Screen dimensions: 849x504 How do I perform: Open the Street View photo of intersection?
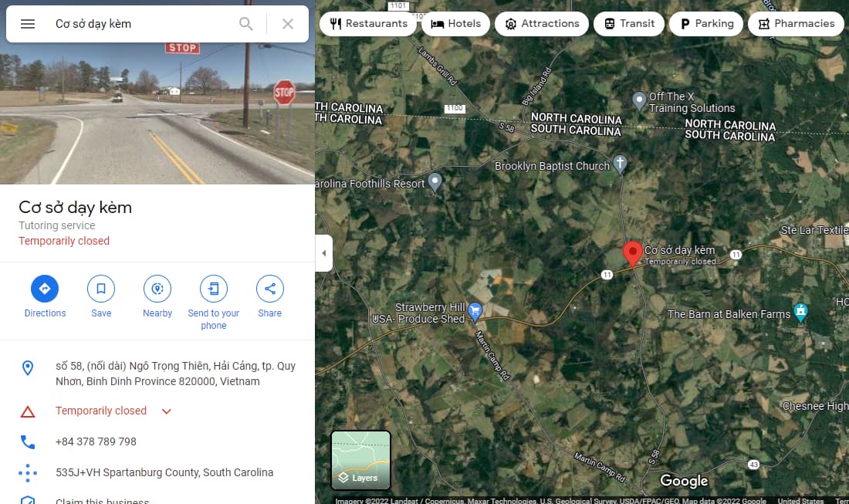click(x=157, y=113)
